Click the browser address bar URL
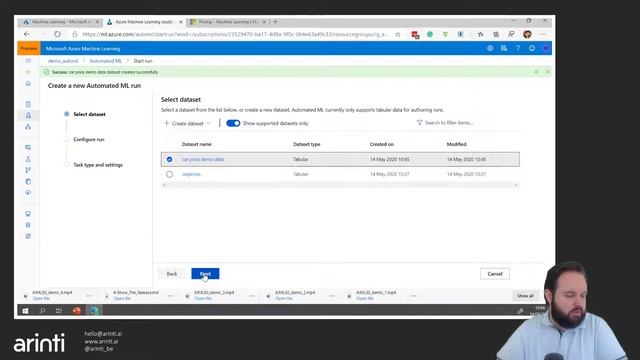This screenshot has height=360, width=640. [x=235, y=34]
